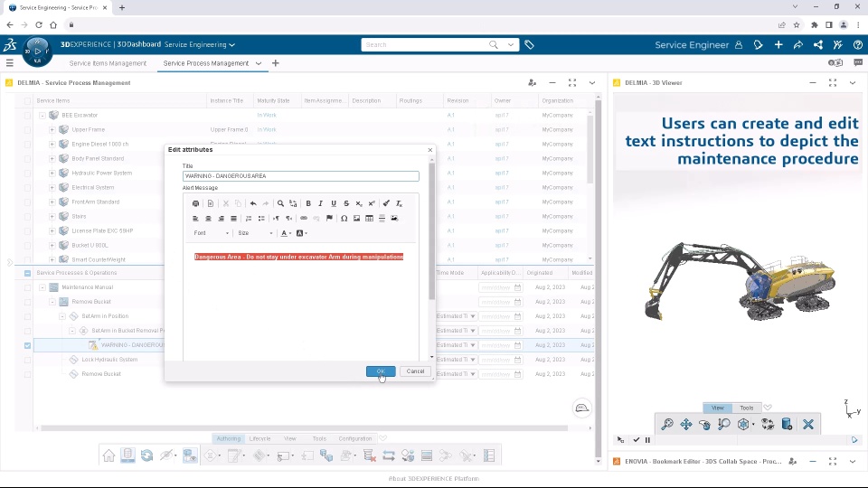Click the excavator 3D model thumbnail
The image size is (868, 488).
pos(741,279)
